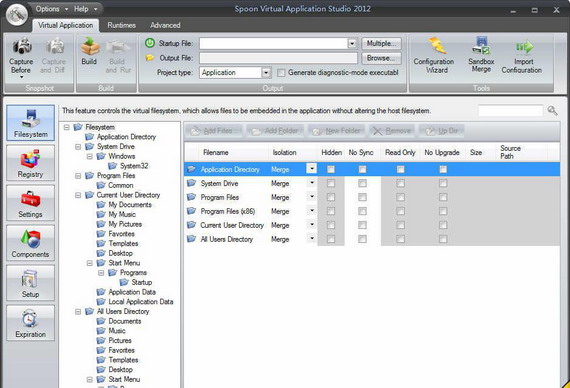Click the round application menu orb
This screenshot has height=388, width=570.
coord(17,15)
